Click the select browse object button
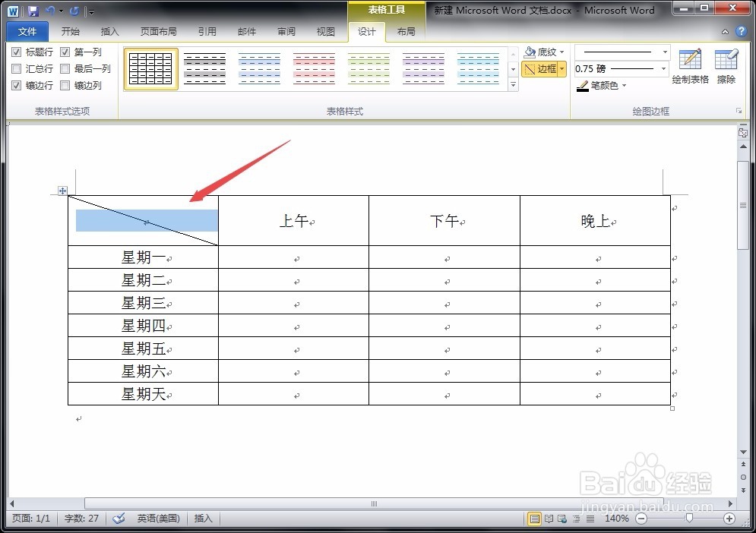Screen dimensions: 756x533 coord(743,477)
